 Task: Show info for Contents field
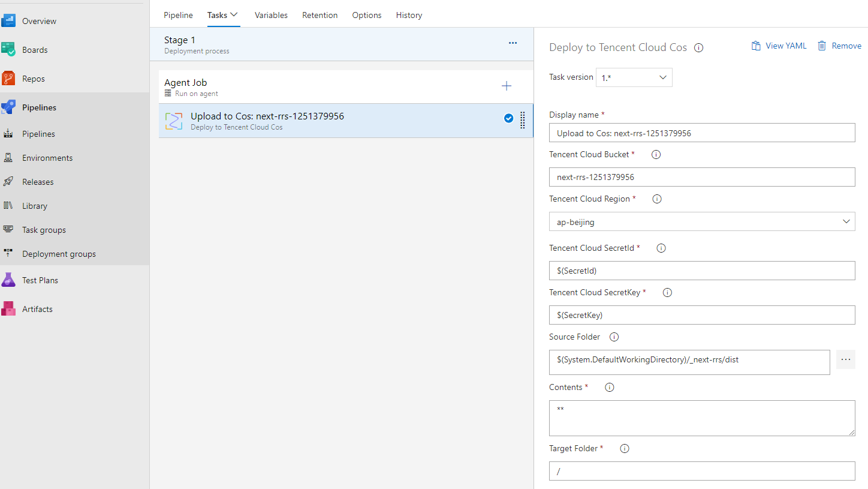pos(610,387)
